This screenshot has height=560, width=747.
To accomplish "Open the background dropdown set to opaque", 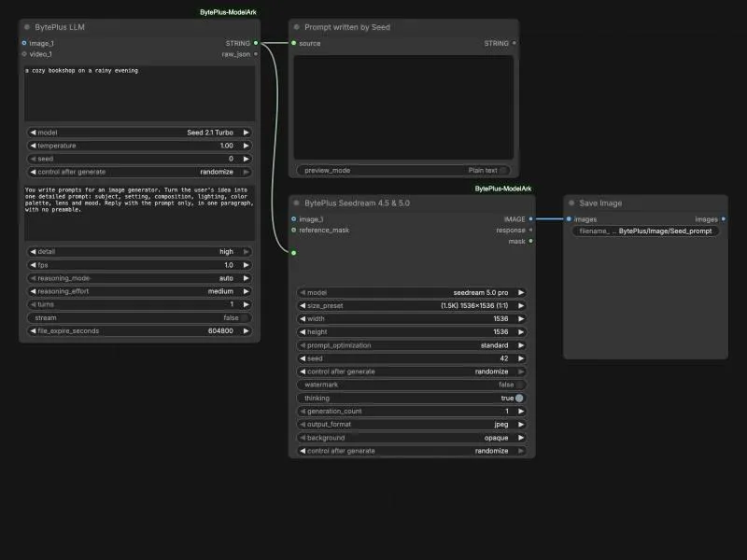I will pos(412,438).
